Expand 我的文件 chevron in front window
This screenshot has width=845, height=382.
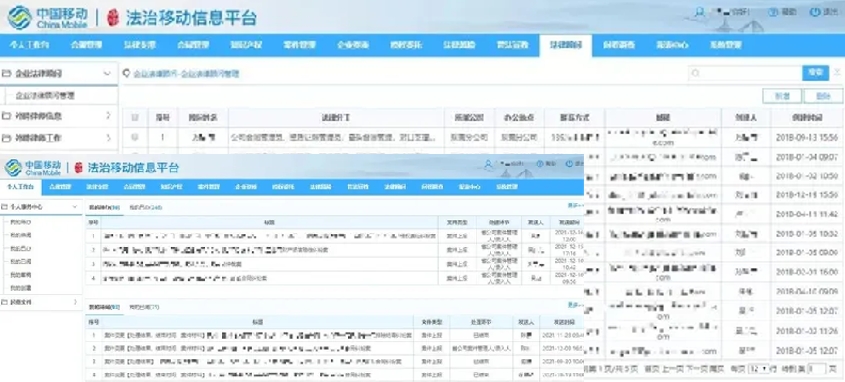(x=75, y=302)
